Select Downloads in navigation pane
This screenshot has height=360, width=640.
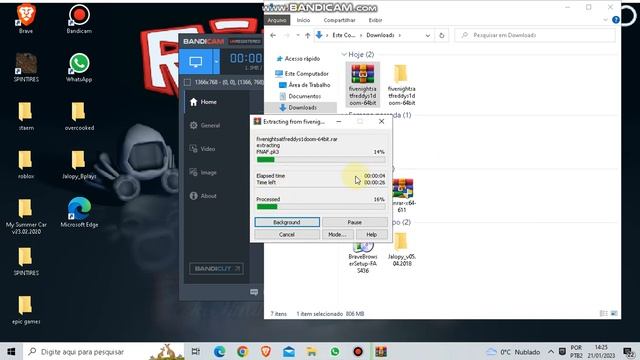pos(300,108)
